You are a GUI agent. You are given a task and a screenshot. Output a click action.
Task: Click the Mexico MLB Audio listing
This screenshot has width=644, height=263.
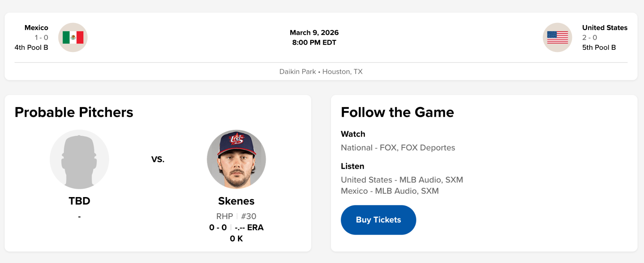point(390,191)
